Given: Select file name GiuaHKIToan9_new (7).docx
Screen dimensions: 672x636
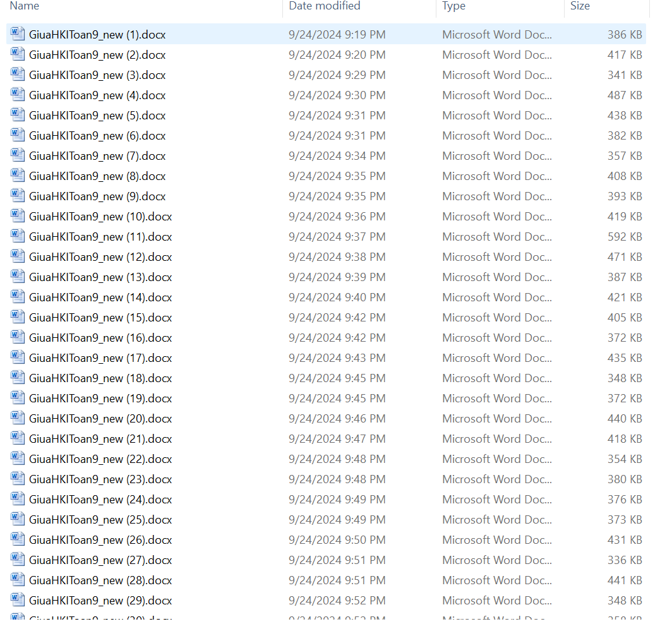Looking at the screenshot, I should (97, 156).
